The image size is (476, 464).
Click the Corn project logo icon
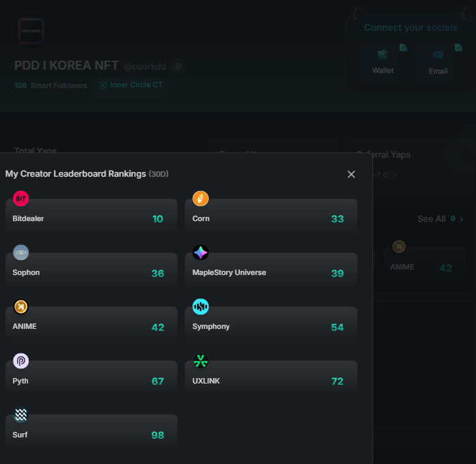pos(200,199)
